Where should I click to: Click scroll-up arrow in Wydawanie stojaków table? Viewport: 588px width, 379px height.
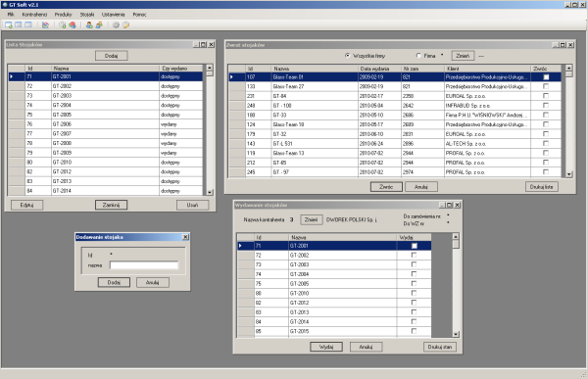point(456,236)
